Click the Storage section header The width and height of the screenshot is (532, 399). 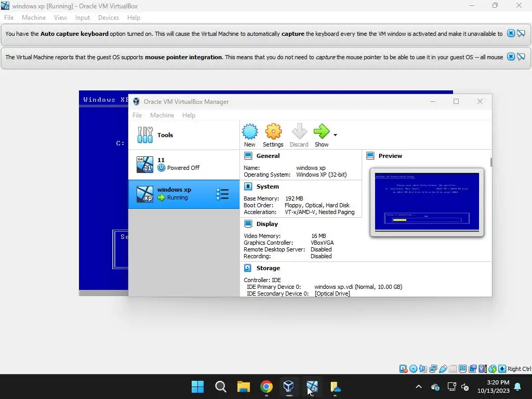pyautogui.click(x=268, y=268)
